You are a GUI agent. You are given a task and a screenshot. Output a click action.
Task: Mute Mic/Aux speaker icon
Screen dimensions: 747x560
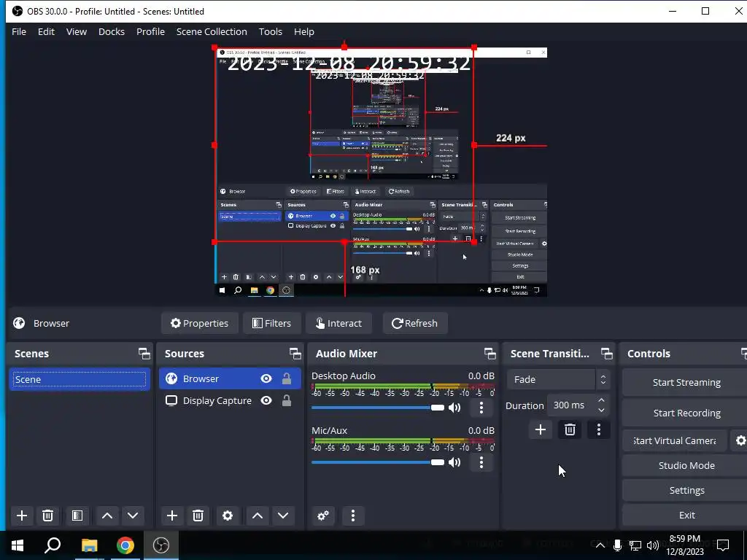click(x=454, y=462)
